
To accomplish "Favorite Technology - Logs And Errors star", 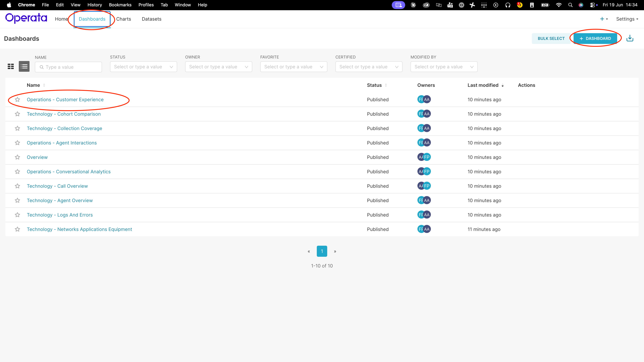I will point(17,215).
